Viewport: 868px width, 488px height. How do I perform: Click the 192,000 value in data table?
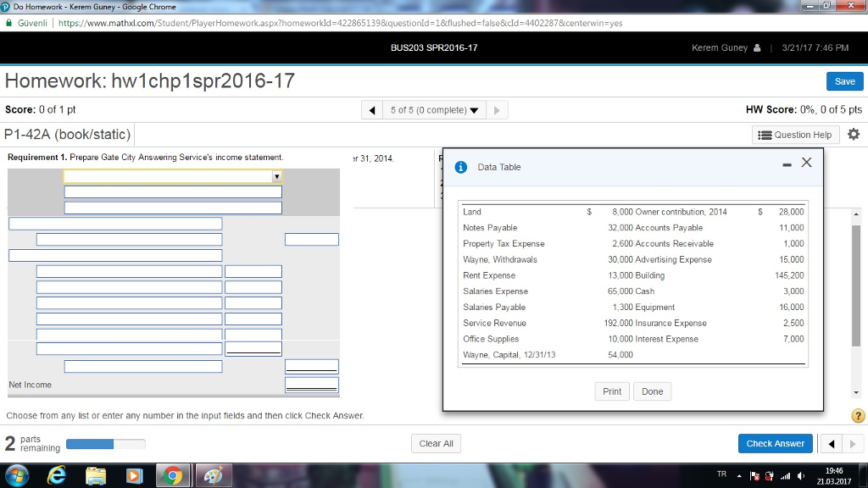(x=618, y=323)
